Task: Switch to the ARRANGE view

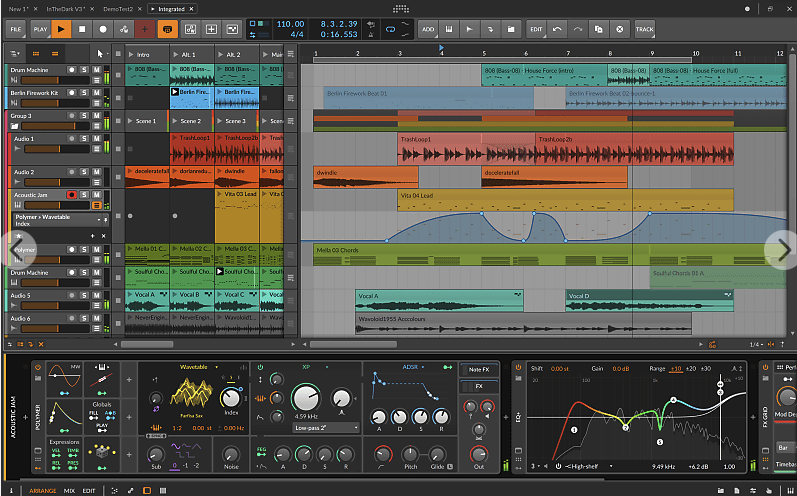Action: click(x=43, y=490)
